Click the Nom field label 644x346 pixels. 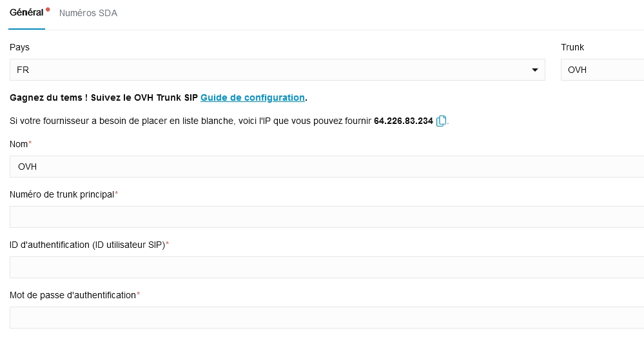(19, 144)
